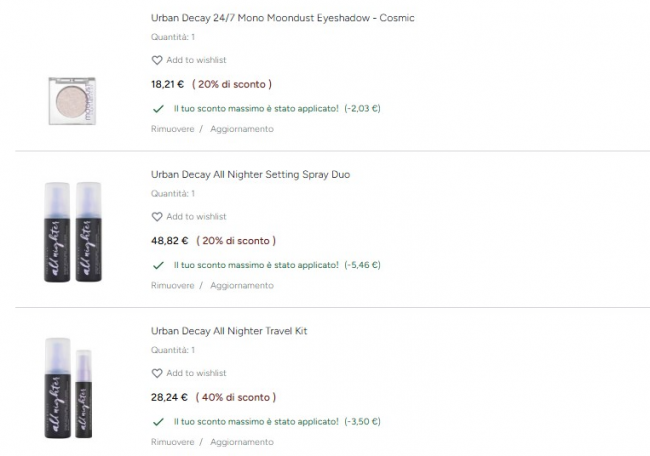Image resolution: width=650 pixels, height=456 pixels.
Task: Open the All Nighter Setting Spray Duo image
Action: pyautogui.click(x=74, y=233)
